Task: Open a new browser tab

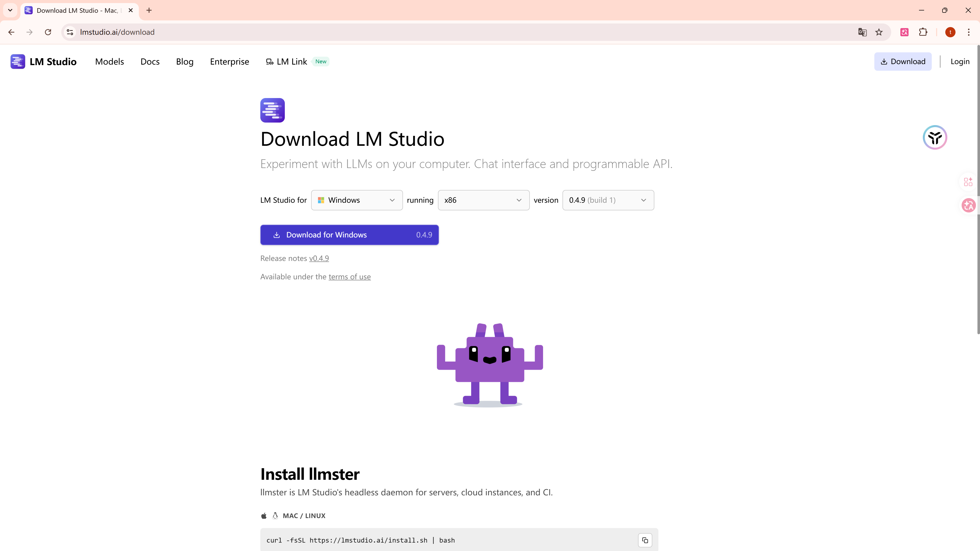Action: 149,10
